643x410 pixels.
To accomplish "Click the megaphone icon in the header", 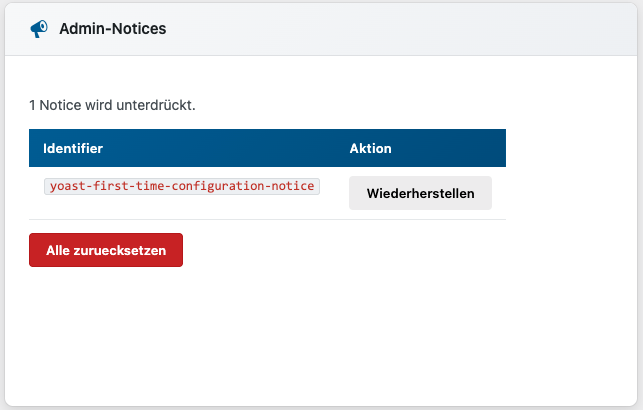I will [x=39, y=29].
